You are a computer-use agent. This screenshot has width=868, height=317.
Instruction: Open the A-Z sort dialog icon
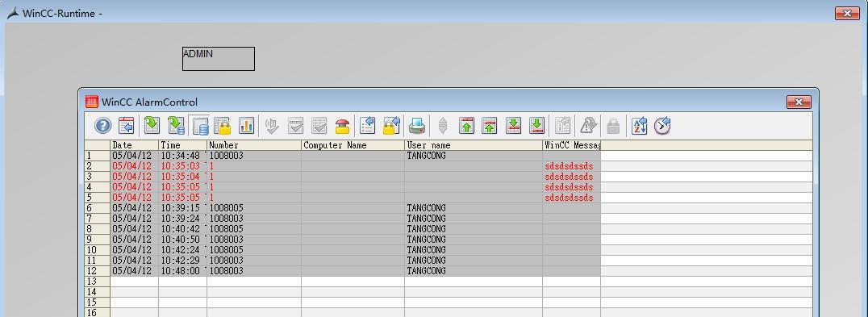pos(640,126)
